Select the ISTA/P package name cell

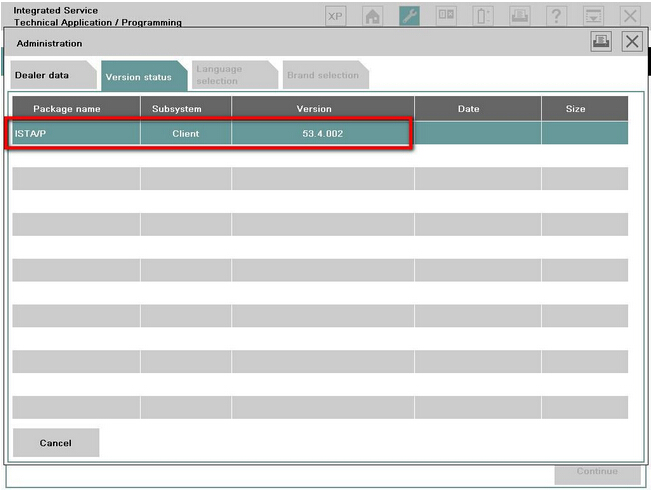click(76, 133)
